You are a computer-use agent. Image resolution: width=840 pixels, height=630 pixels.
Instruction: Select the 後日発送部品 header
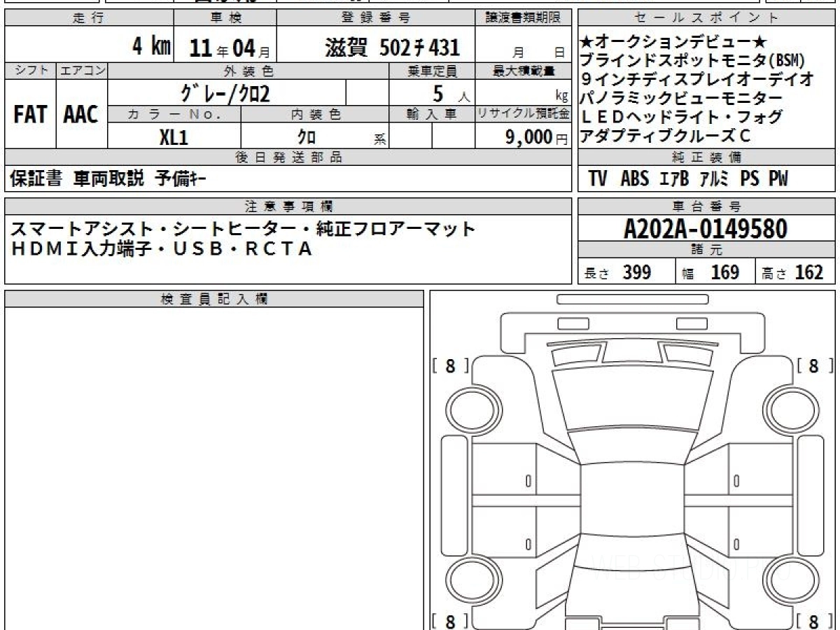click(288, 157)
